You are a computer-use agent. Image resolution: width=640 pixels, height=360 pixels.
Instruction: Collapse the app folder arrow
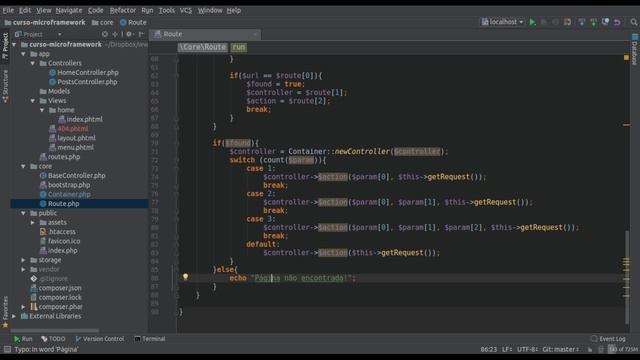tap(24, 54)
